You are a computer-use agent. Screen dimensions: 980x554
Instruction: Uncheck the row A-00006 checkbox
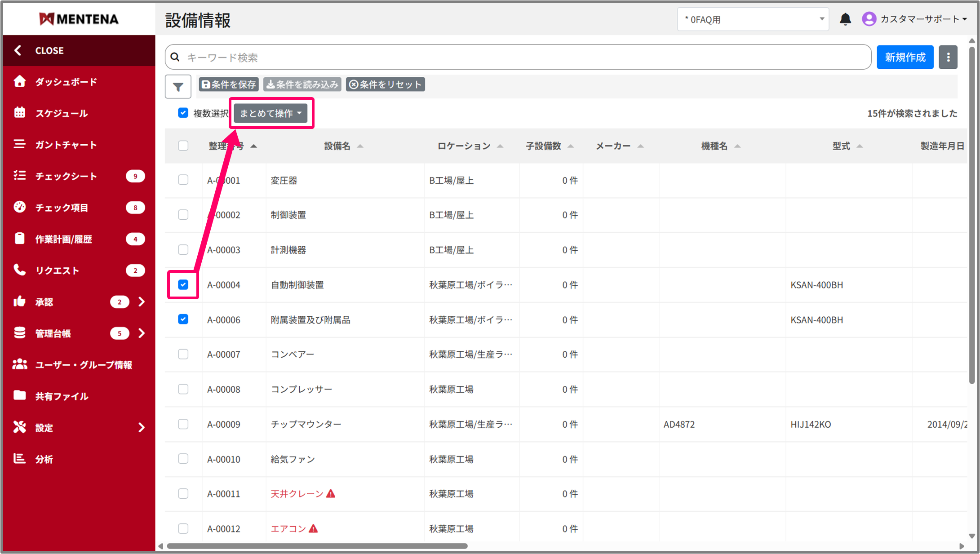[x=183, y=319]
